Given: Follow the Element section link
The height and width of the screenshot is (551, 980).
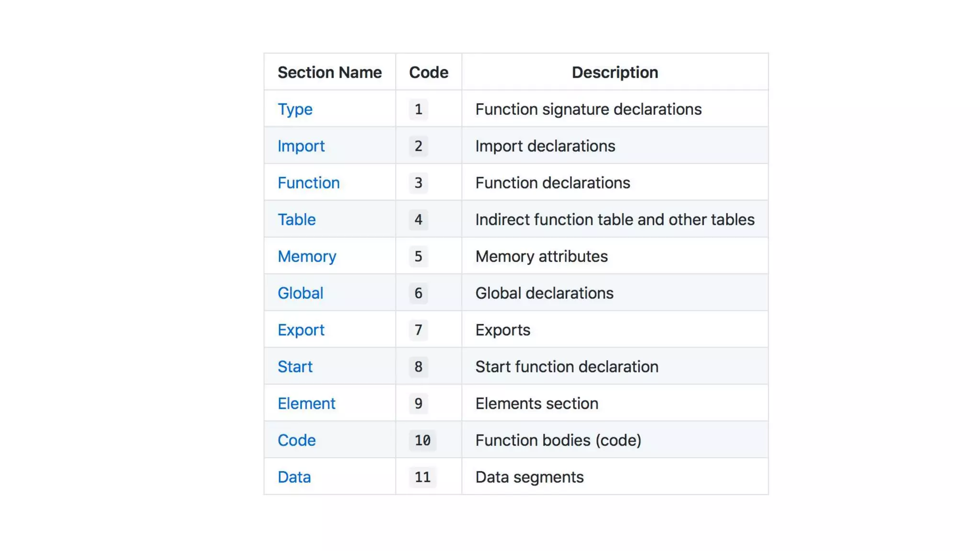Looking at the screenshot, I should tap(306, 404).
